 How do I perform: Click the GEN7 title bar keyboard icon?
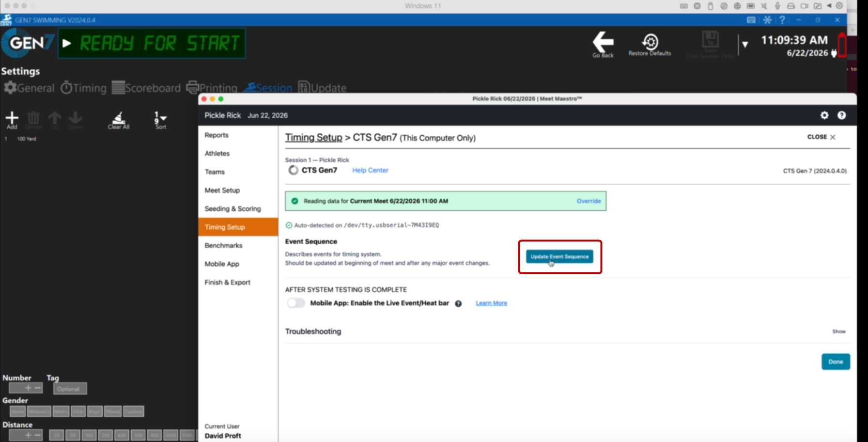tap(751, 20)
